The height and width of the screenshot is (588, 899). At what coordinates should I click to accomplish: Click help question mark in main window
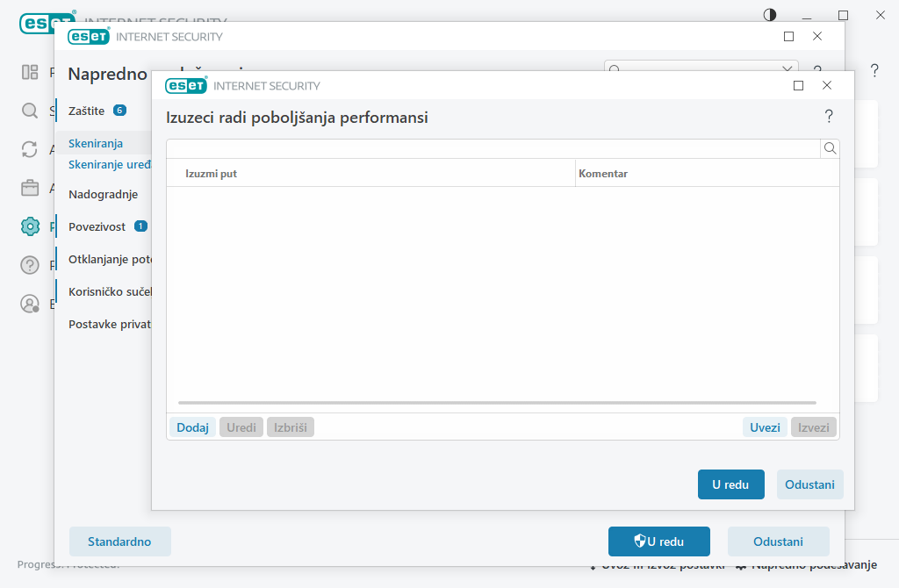(874, 70)
